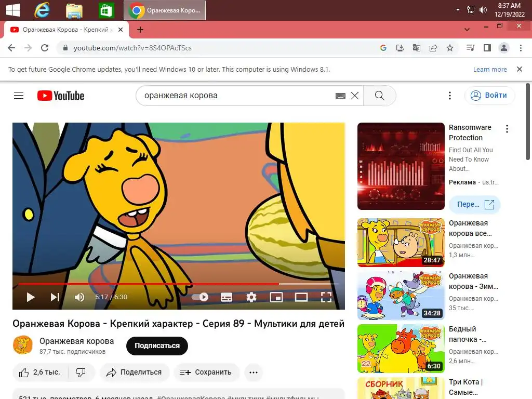Open a new tab with plus
Screen dimensions: 532x399
pyautogui.click(x=140, y=30)
